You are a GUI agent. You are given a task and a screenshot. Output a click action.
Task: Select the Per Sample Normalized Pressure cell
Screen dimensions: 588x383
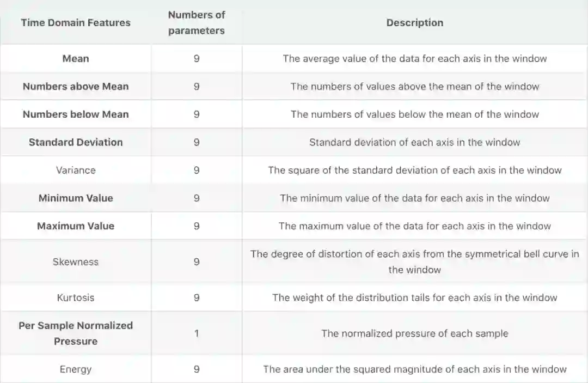point(76,333)
